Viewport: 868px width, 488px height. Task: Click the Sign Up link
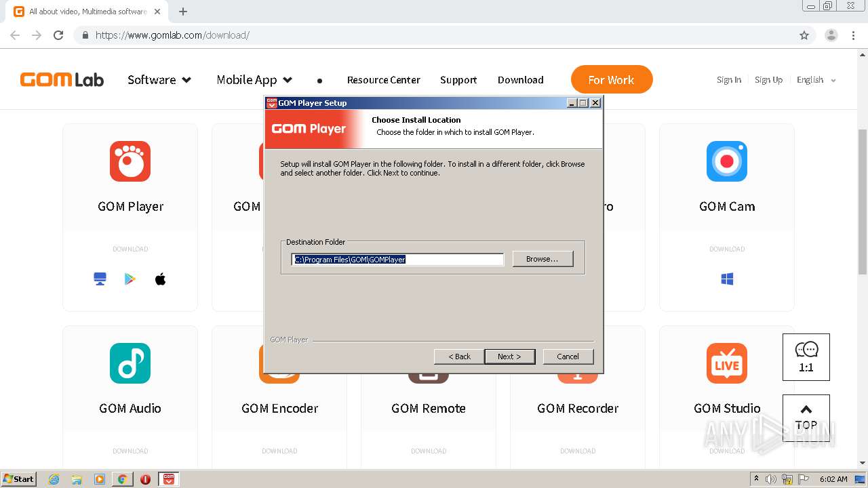click(x=768, y=80)
